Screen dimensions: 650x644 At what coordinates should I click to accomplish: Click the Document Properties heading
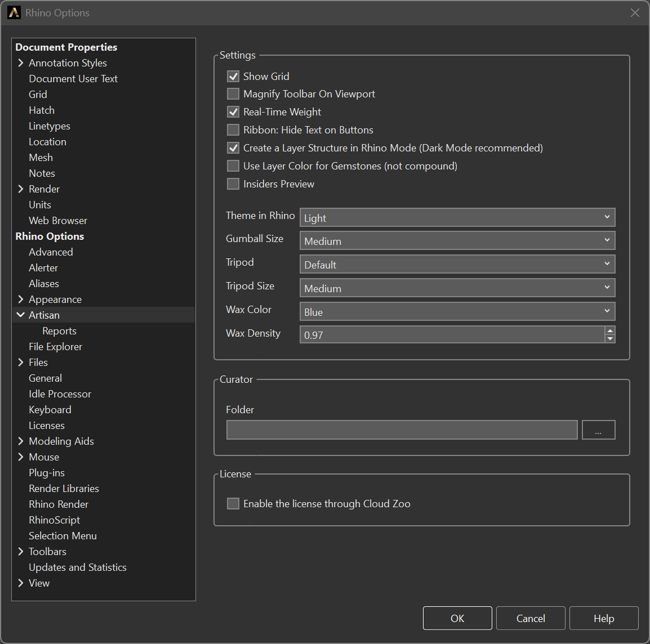point(66,47)
